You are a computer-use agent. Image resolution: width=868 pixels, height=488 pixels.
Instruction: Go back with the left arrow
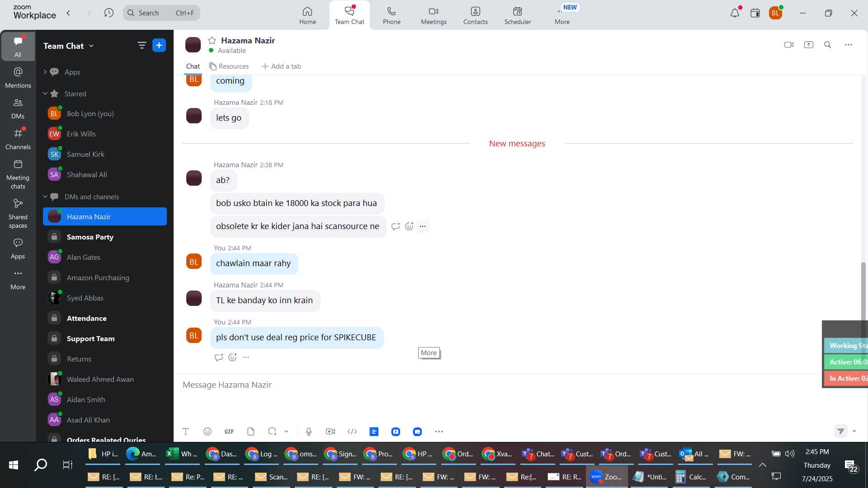pyautogui.click(x=68, y=13)
